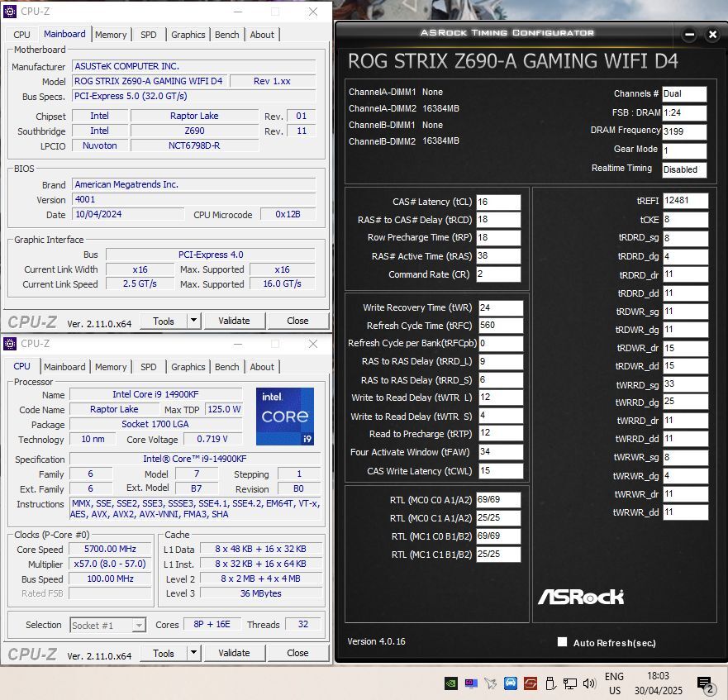Click the BIOS Version value 4001

coord(193,199)
